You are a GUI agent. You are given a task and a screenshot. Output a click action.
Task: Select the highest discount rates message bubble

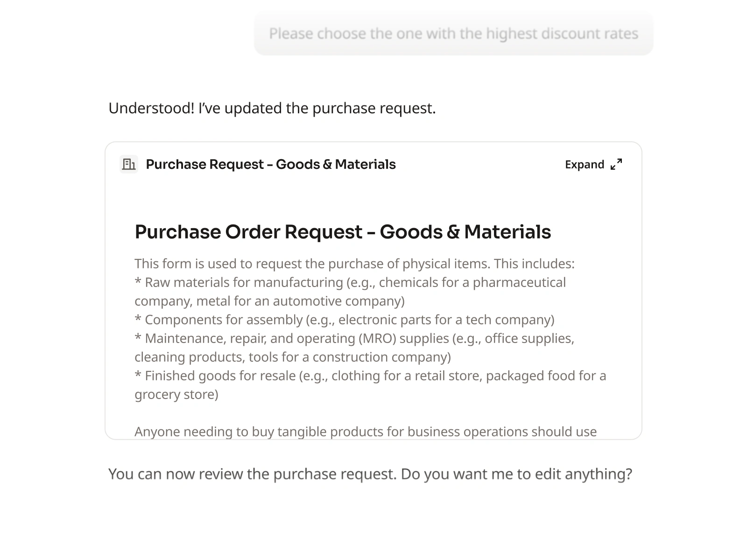453,34
